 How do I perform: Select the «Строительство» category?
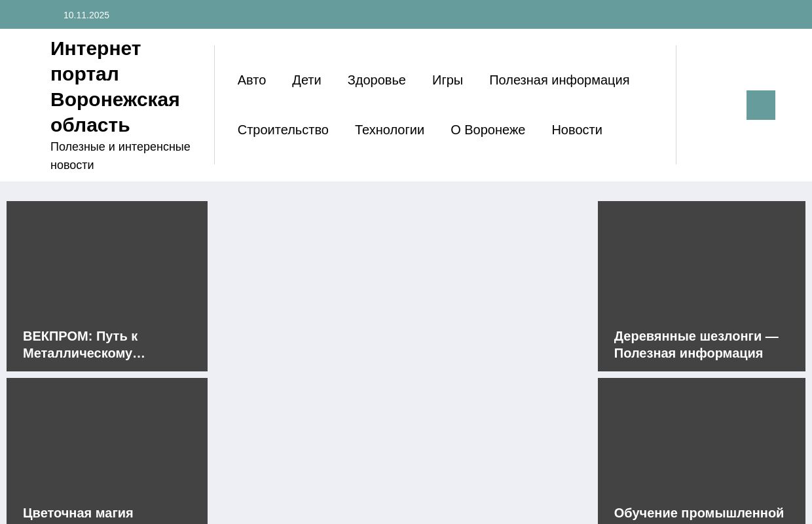click(283, 130)
